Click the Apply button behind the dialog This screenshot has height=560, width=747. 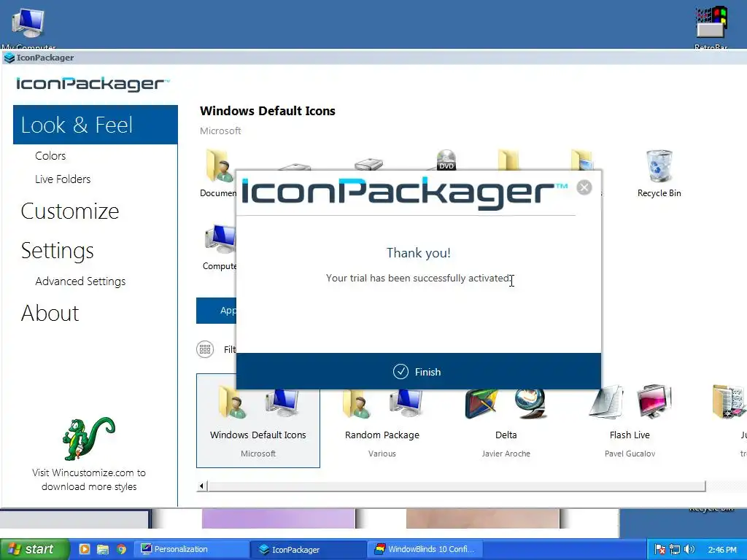(x=216, y=311)
